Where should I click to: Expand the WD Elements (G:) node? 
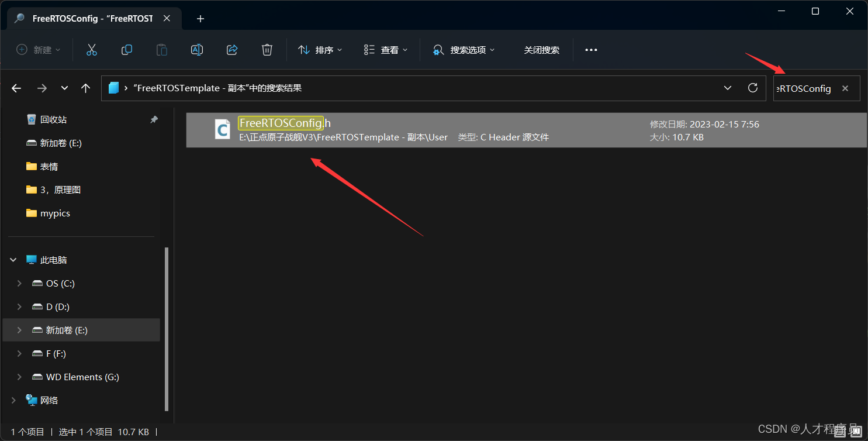coord(19,377)
